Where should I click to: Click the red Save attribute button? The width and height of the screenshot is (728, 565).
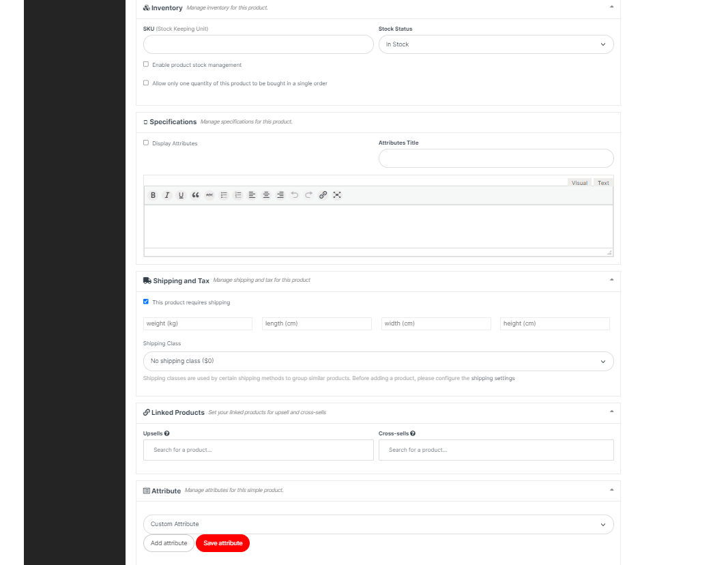point(223,543)
